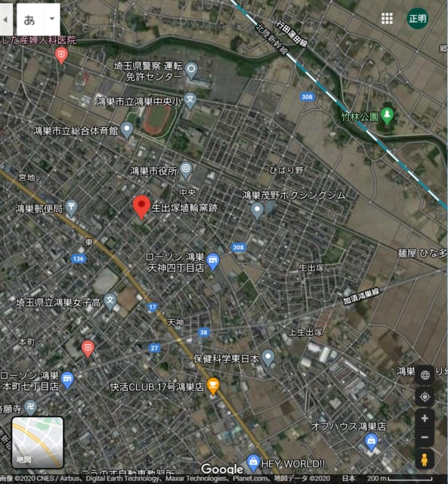Show my current location
Screen dimensions: 448x484
425,396
